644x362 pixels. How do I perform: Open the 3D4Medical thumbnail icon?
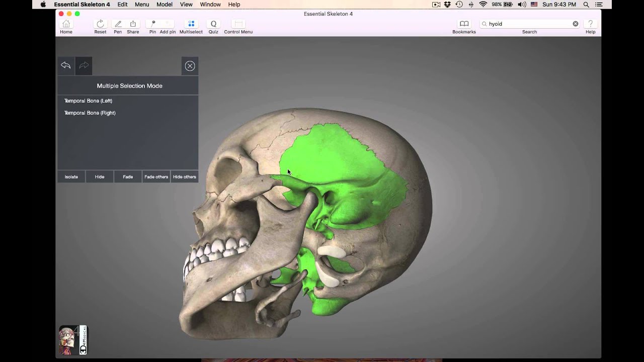coord(73,340)
